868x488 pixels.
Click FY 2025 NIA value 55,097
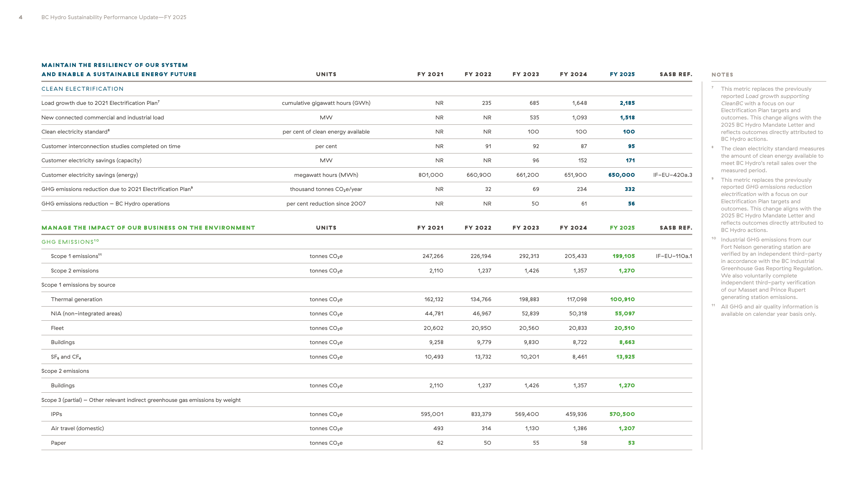point(625,313)
